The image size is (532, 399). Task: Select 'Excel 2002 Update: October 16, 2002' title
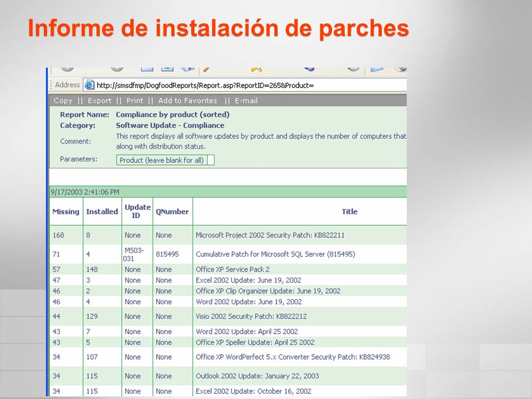253,391
